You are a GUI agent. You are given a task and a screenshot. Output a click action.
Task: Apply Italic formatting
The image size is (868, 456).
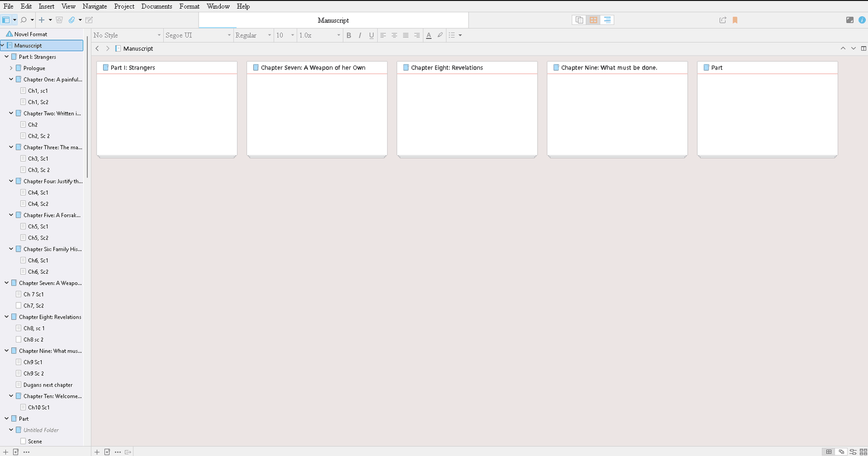[360, 35]
